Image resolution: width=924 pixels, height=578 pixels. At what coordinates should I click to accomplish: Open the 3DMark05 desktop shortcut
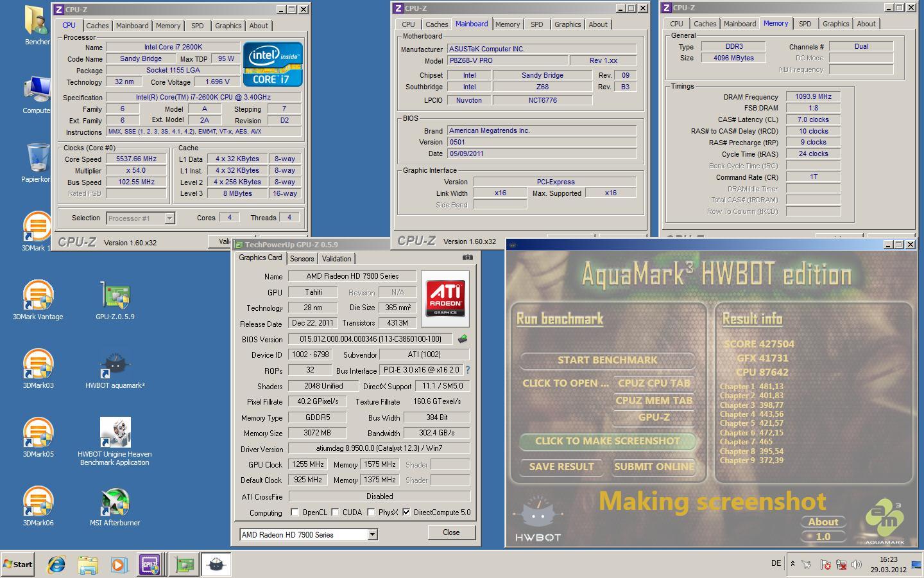coord(38,437)
